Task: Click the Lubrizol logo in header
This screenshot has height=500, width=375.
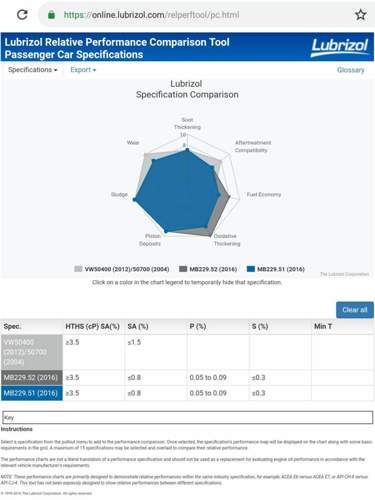Action: click(339, 47)
